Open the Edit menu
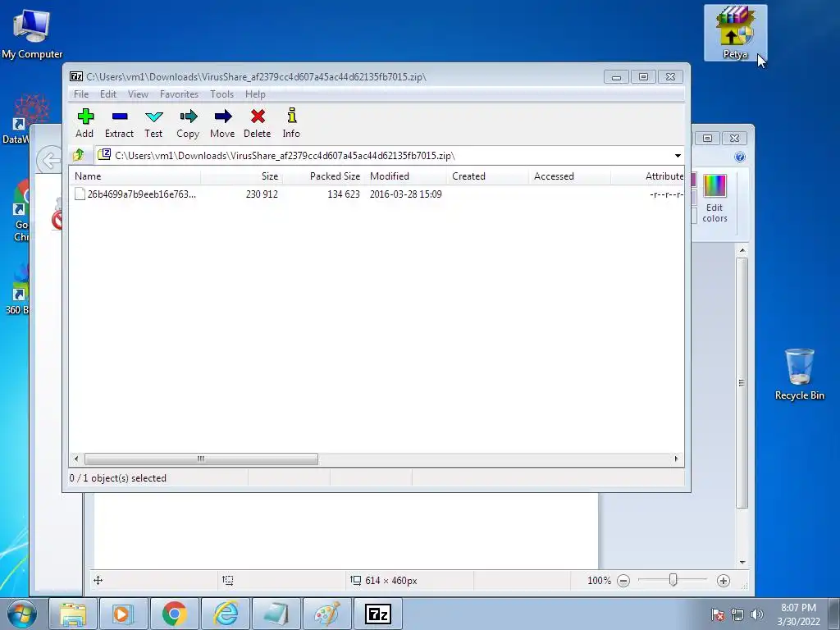Image resolution: width=840 pixels, height=630 pixels. coord(108,94)
